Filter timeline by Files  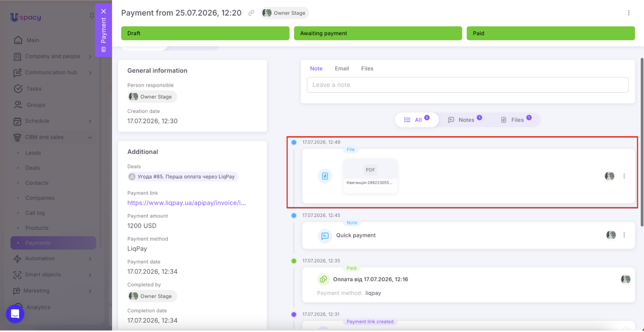click(x=516, y=120)
